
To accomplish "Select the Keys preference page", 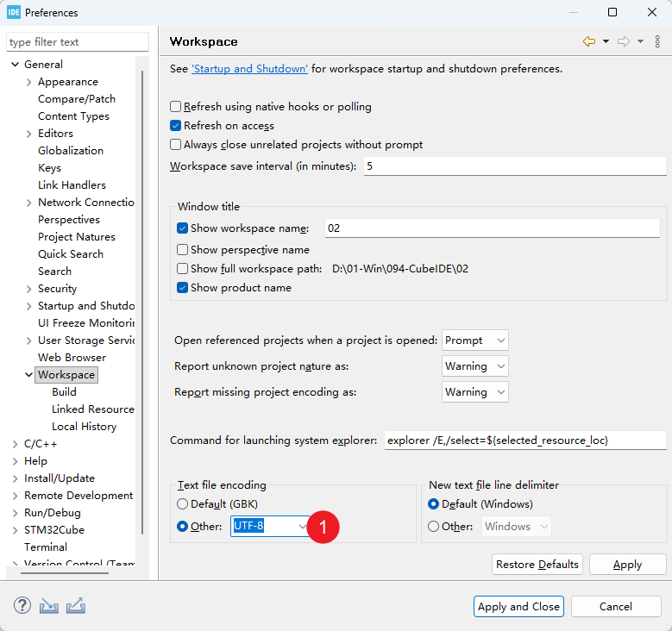I will click(49, 168).
